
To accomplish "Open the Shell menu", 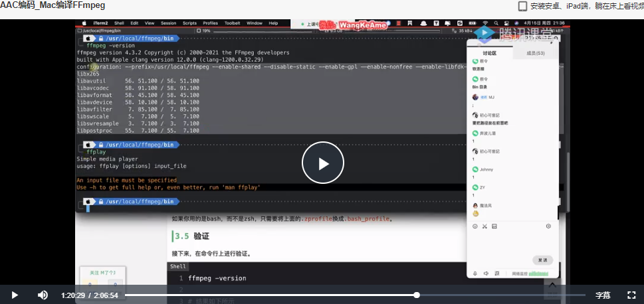I will coord(119,23).
